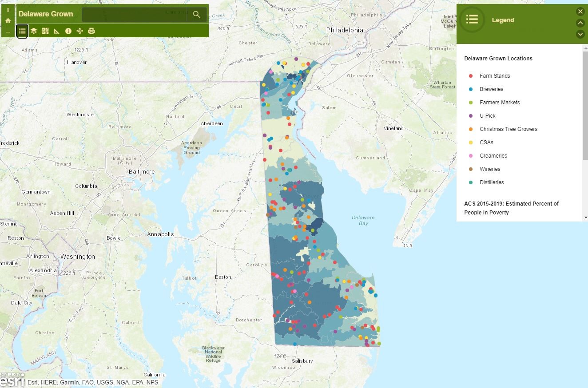Close the Legend panel

tap(580, 12)
